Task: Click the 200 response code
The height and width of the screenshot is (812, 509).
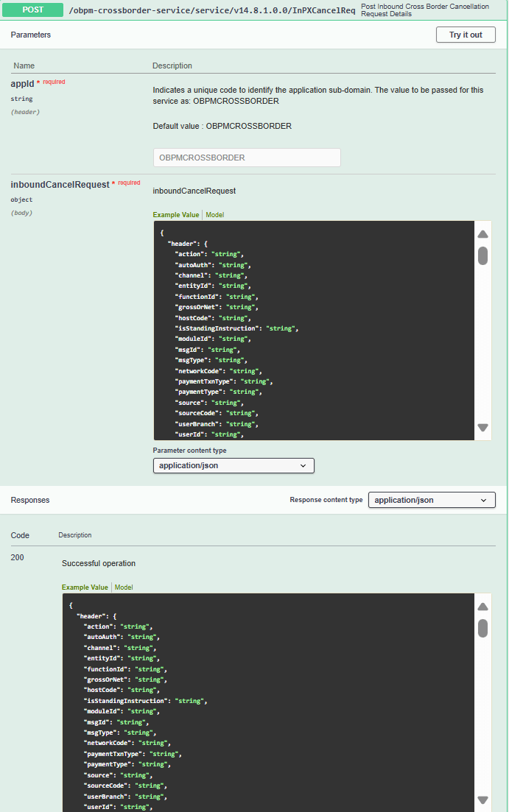Action: tap(17, 557)
